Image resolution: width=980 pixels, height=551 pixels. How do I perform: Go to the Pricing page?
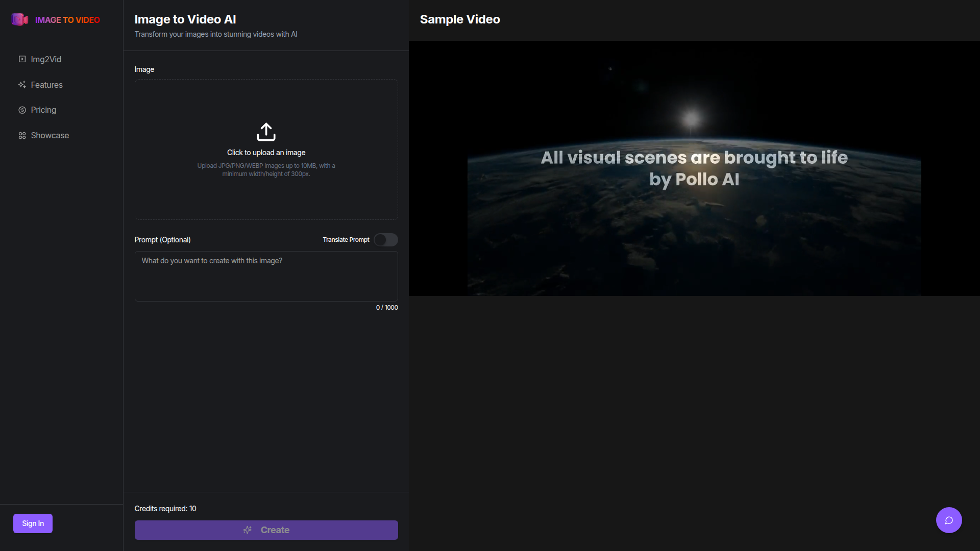43,110
